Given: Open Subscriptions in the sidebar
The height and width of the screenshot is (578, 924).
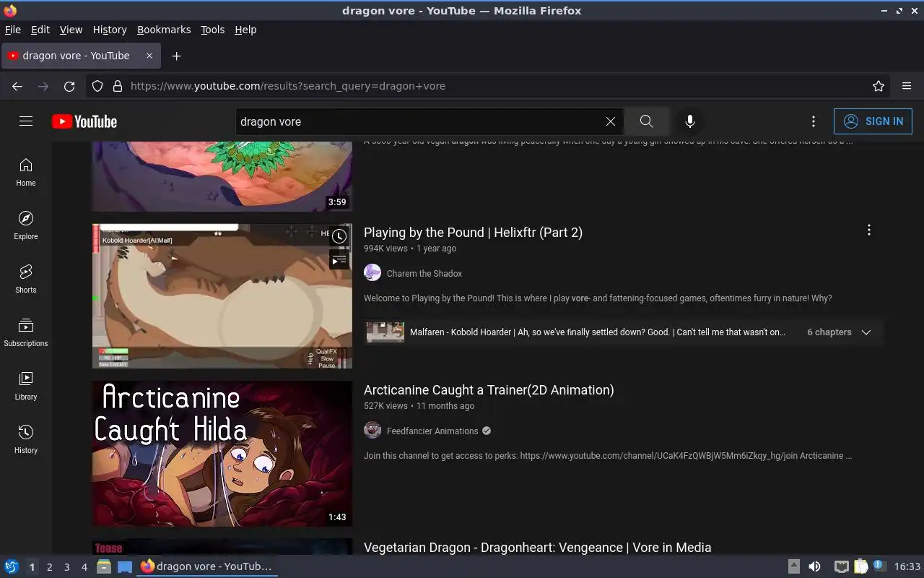Looking at the screenshot, I should click(26, 333).
